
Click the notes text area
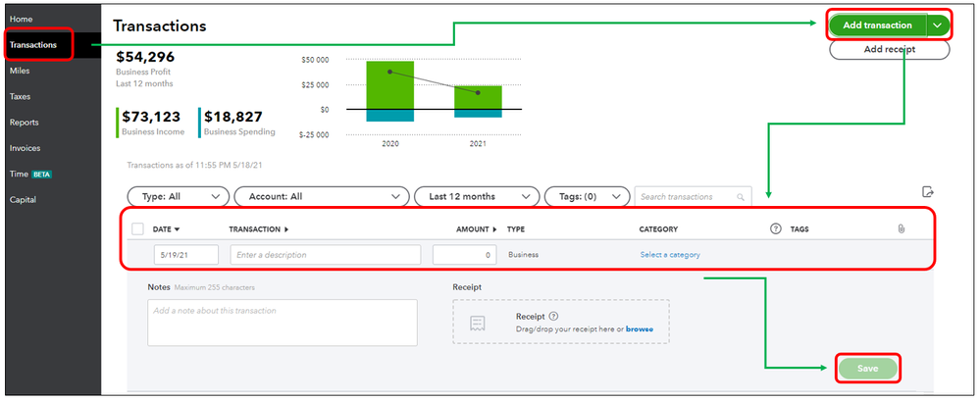283,323
